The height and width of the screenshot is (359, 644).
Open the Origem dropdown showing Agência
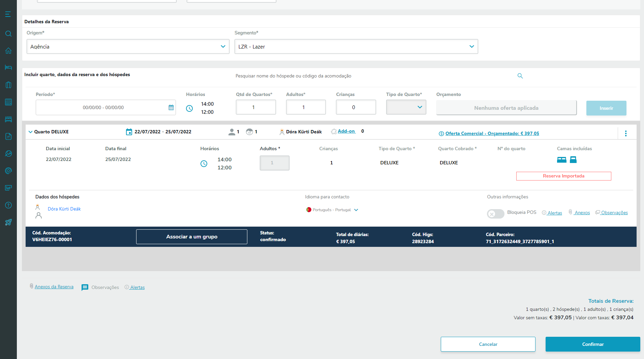tap(128, 46)
